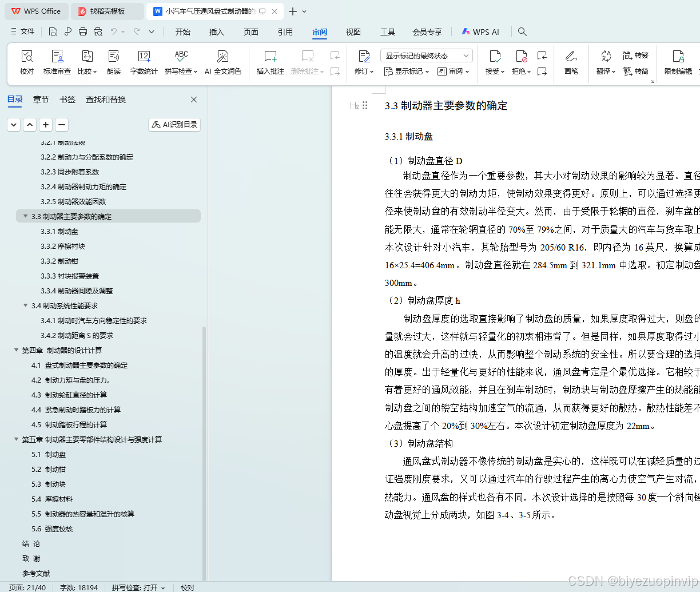Open the 显示标记 dropdown
This screenshot has height=592, width=700.
(x=405, y=71)
